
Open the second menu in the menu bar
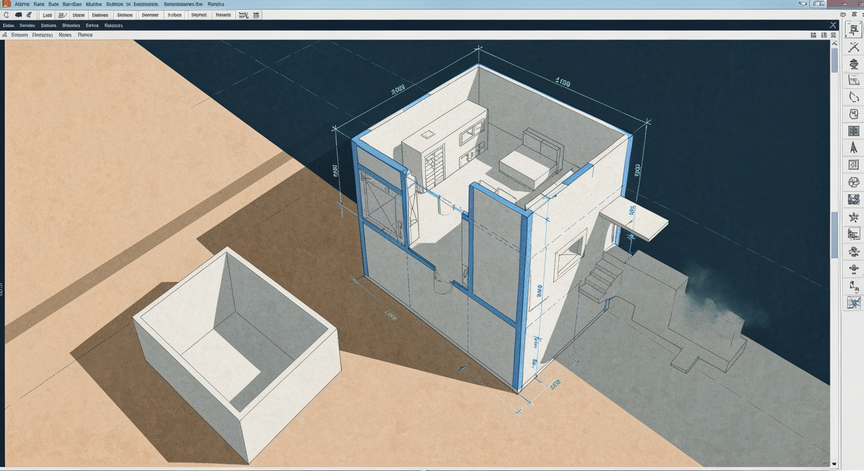click(x=39, y=4)
